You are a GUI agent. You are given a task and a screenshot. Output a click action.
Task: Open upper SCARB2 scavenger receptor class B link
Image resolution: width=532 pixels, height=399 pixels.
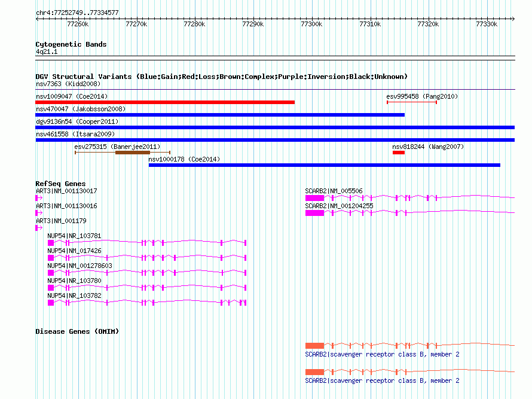(383, 355)
